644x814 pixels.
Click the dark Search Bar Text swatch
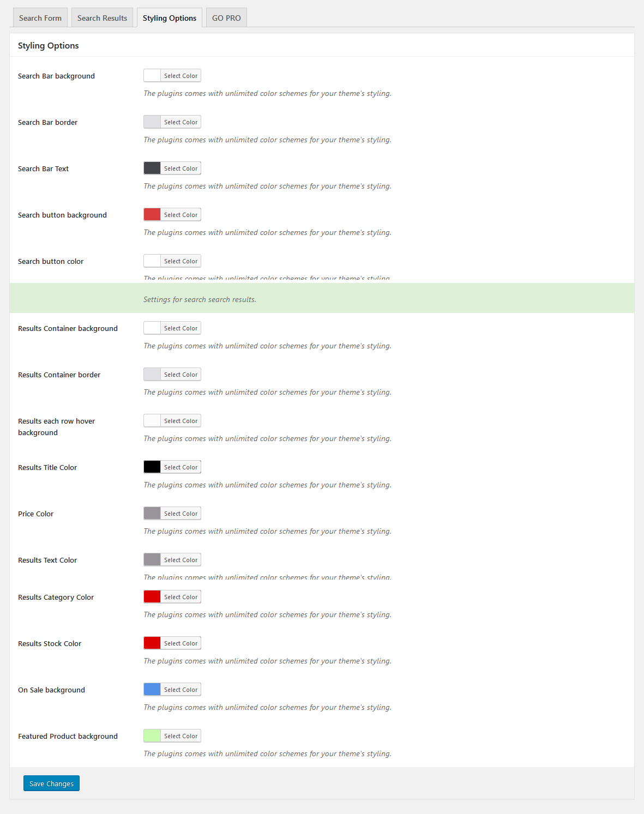click(152, 168)
